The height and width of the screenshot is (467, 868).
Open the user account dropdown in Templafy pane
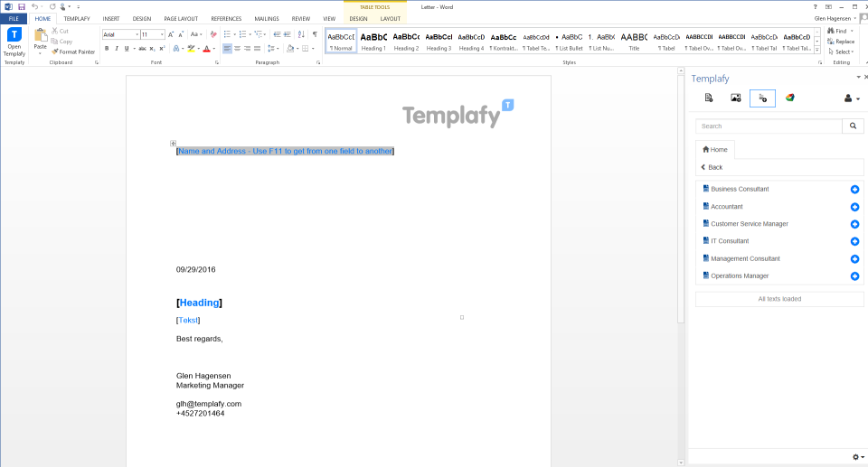tap(852, 98)
